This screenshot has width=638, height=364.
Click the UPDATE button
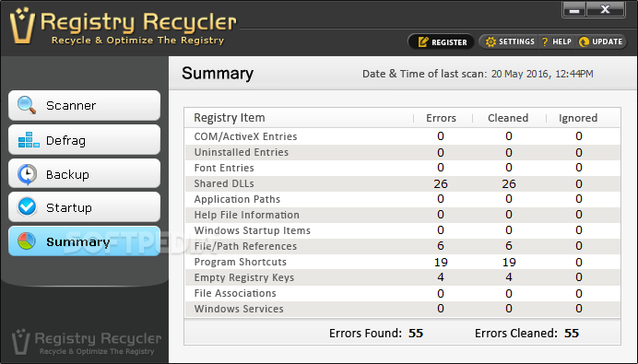click(601, 41)
